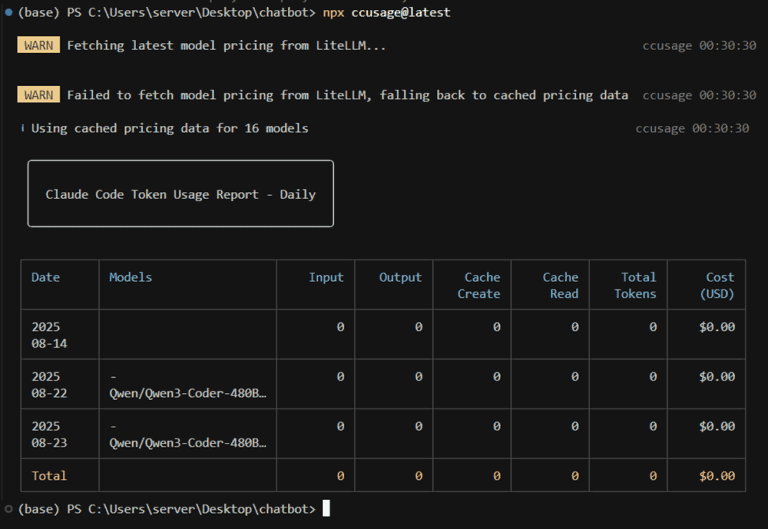This screenshot has height=529, width=768.
Task: Click the blue status dot beside npx command
Action: tap(8, 12)
